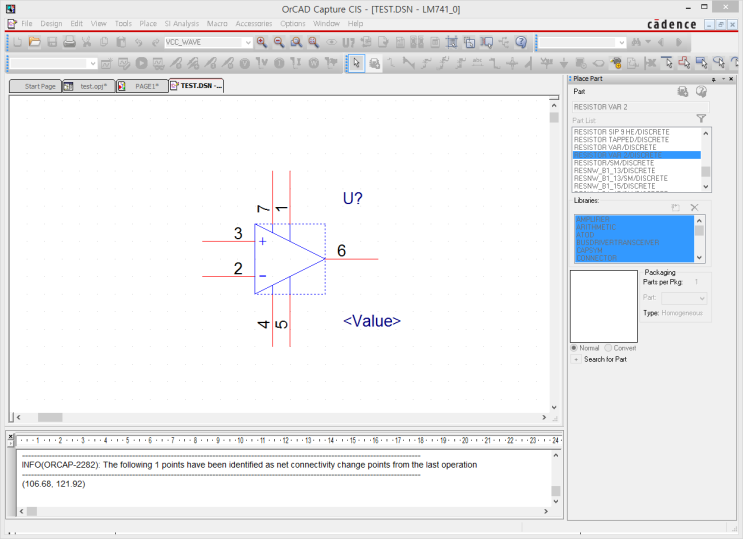Viewport: 743px width, 539px height.
Task: Click the U? reference designator on schematic
Action: 353,198
